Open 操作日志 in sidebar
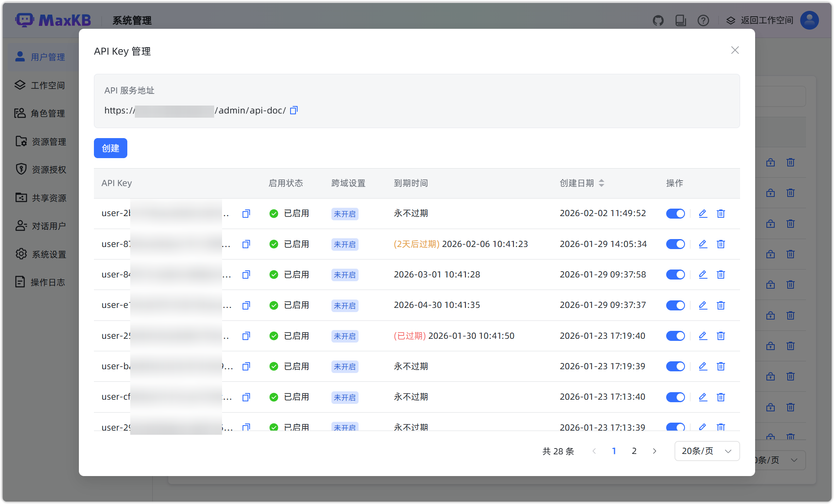The height and width of the screenshot is (504, 834). tap(48, 282)
